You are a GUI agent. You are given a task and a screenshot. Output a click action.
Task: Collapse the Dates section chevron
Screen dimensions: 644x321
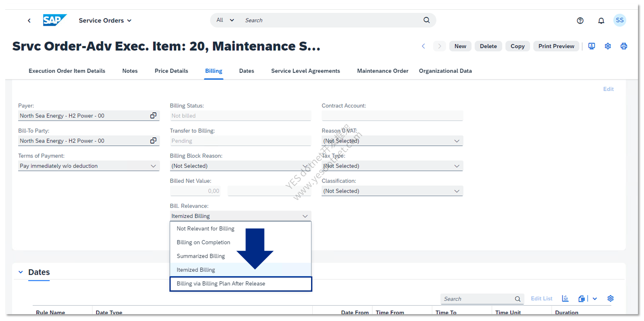pos(21,272)
